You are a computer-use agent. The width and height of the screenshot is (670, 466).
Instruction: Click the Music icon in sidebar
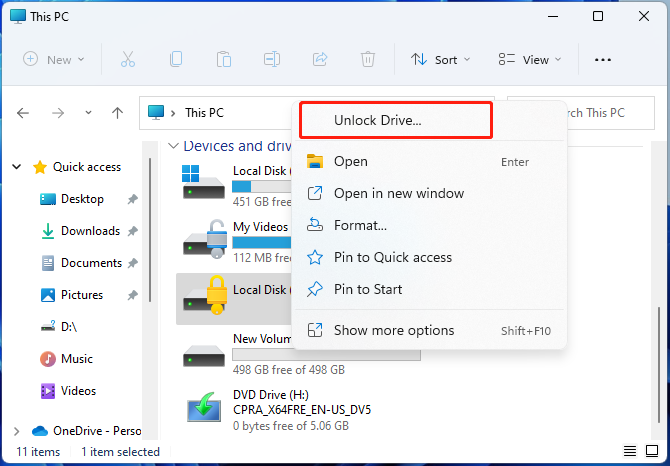pyautogui.click(x=48, y=359)
